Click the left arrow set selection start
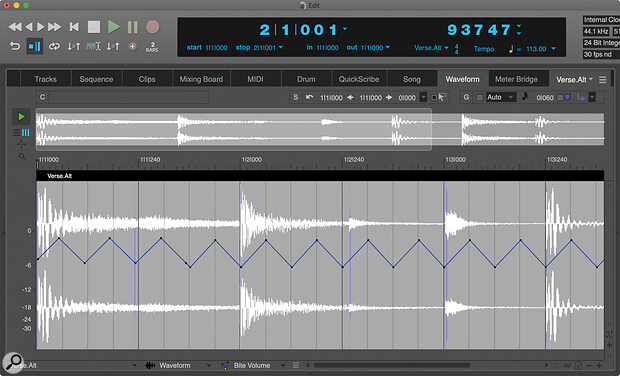Viewport: 620px width, 376px height. [x=350, y=97]
